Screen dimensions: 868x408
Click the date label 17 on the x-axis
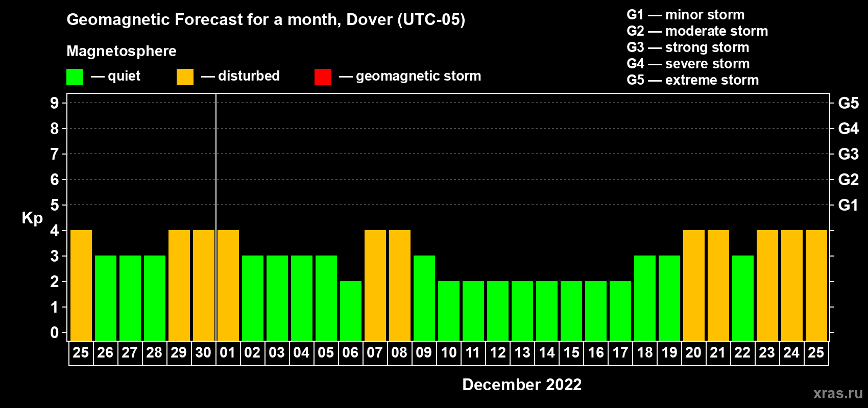point(620,352)
